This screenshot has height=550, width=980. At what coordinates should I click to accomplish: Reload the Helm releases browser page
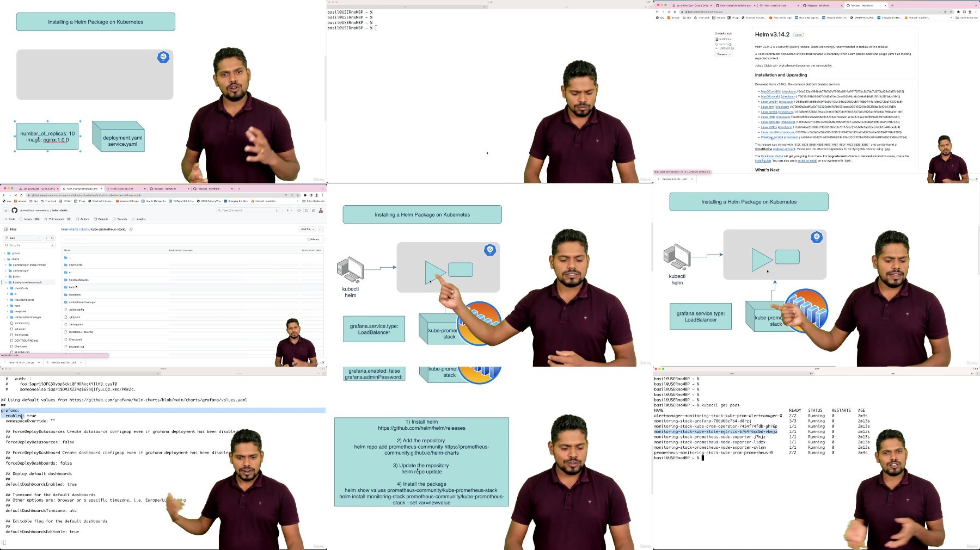[x=669, y=11]
